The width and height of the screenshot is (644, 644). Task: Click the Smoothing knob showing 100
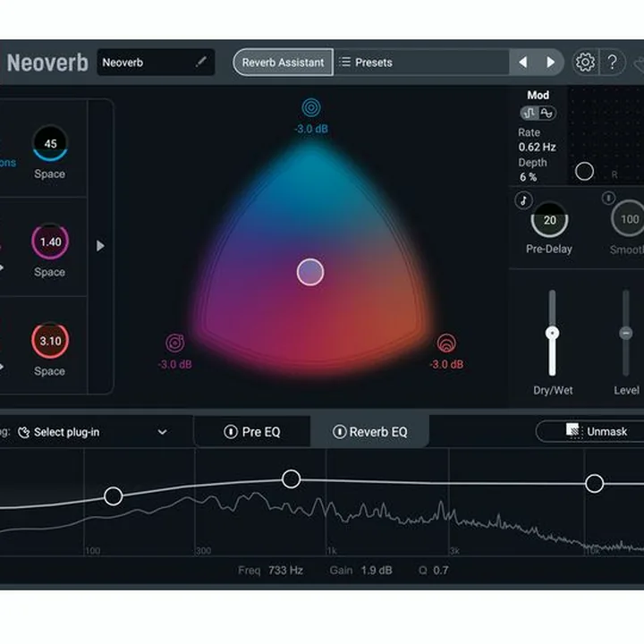click(629, 219)
